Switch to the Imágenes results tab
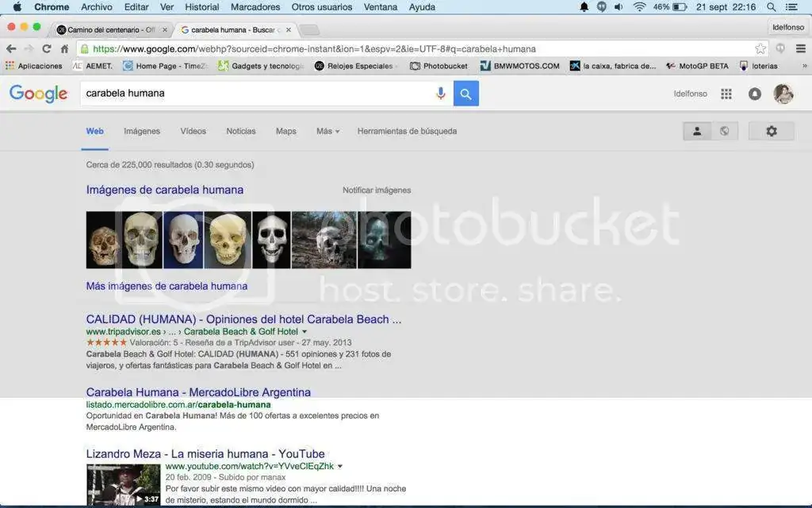The height and width of the screenshot is (508, 812). (x=142, y=131)
